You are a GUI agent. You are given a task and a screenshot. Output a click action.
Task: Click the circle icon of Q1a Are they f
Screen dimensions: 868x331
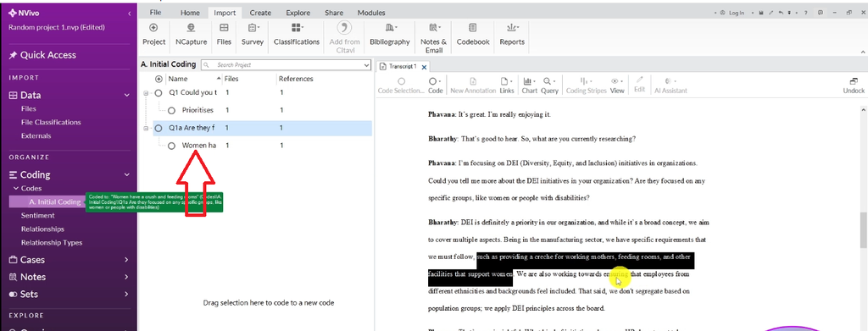(159, 128)
